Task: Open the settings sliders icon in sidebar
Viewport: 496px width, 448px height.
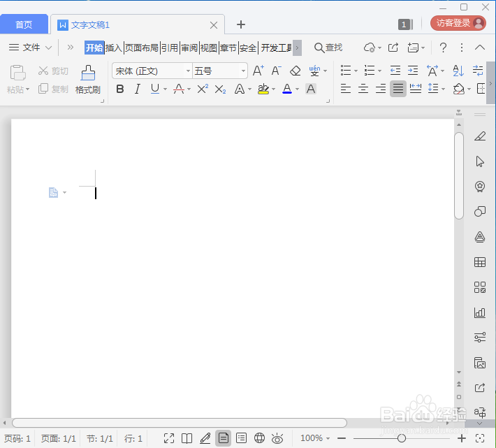Action: [479, 338]
